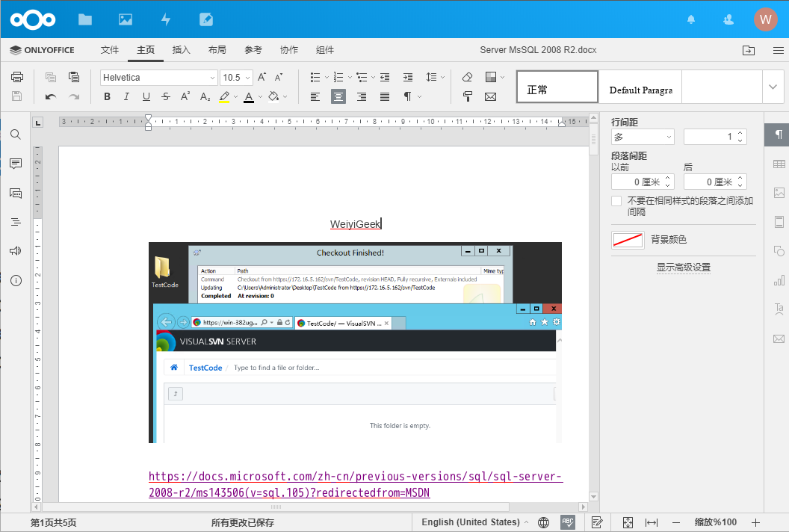This screenshot has height=532, width=789.
Task: Open the English (United States) language selector
Action: pyautogui.click(x=474, y=522)
